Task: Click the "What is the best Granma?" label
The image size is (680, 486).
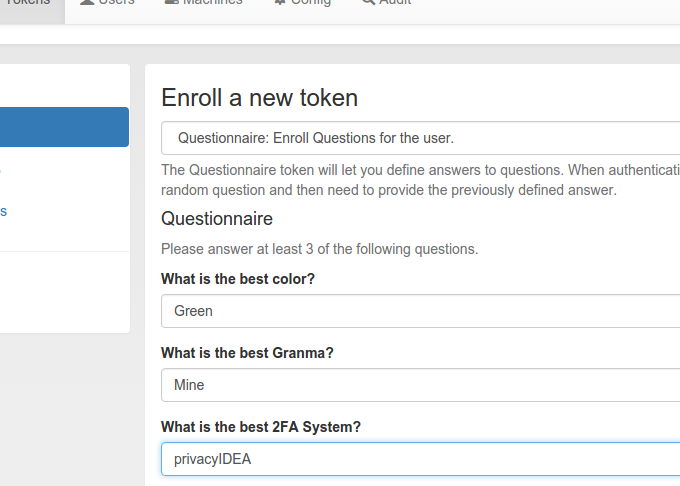Action: point(247,353)
